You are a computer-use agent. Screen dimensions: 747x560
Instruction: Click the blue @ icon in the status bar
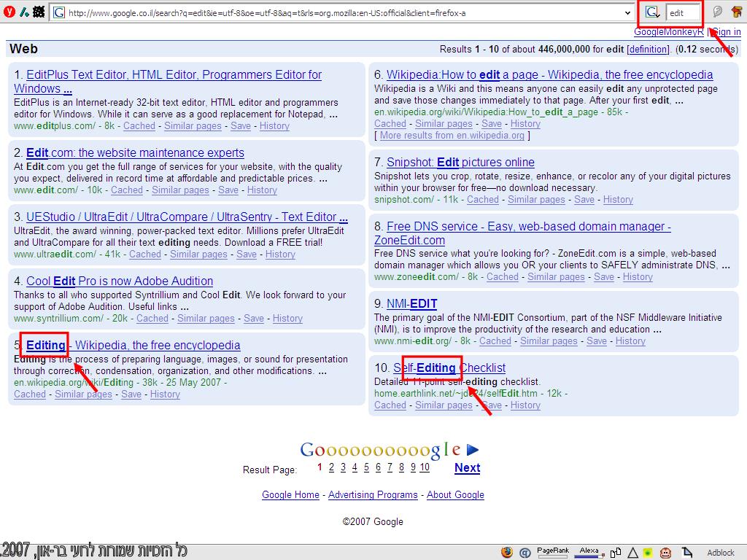[x=525, y=553]
